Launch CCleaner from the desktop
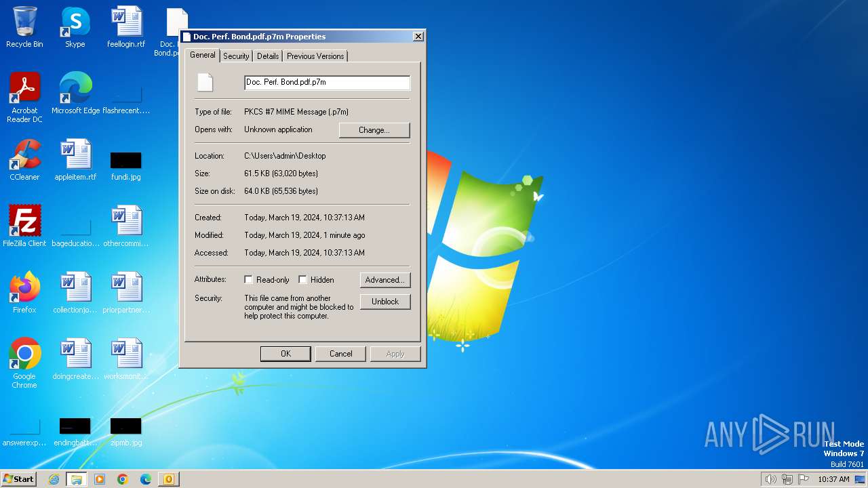This screenshot has width=868, height=488. coord(24,160)
